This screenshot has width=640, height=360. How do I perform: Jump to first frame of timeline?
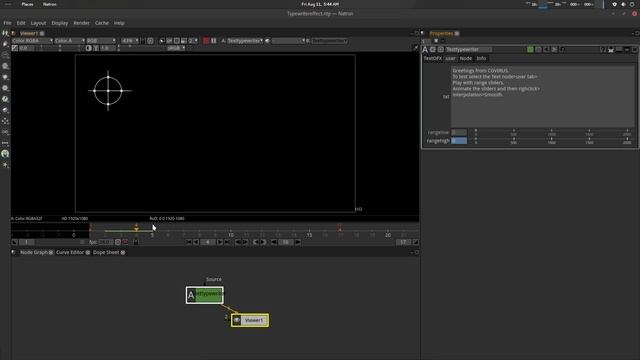tap(189, 242)
